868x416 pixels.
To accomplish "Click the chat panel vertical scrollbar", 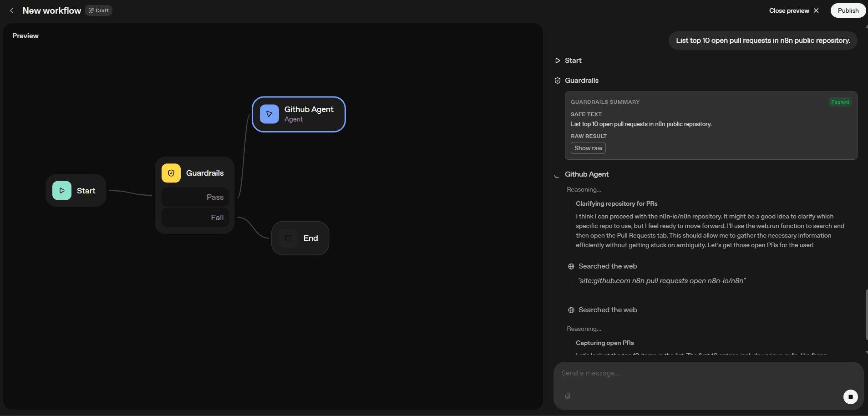I will [x=866, y=315].
